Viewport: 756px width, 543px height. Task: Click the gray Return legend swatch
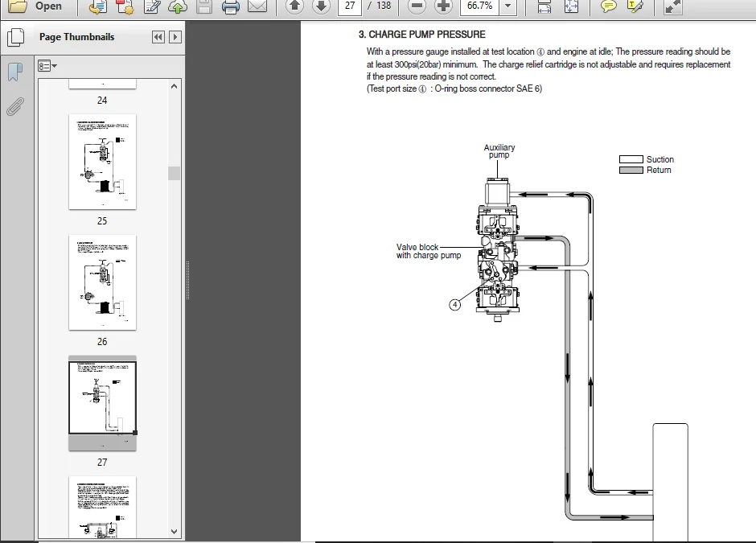coord(631,170)
